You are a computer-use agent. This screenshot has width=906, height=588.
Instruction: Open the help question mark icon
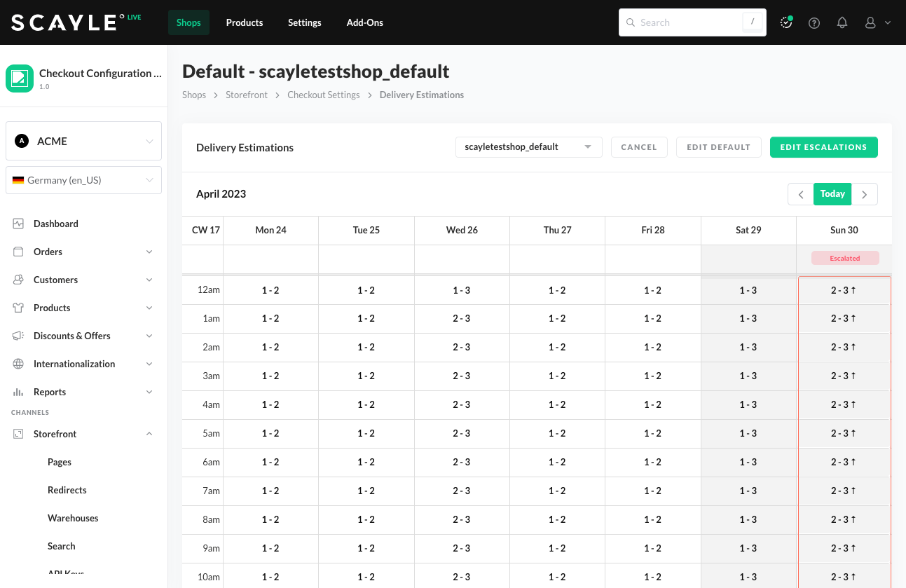[814, 22]
